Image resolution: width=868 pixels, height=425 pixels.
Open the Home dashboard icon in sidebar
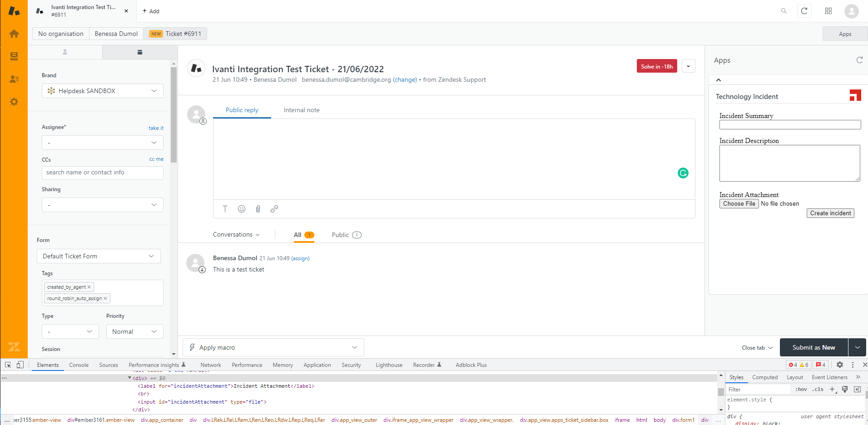[14, 34]
